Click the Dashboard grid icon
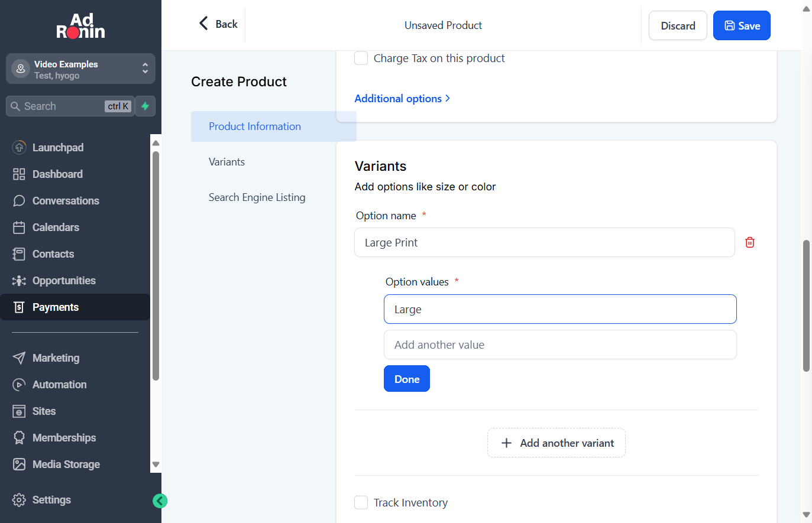Viewport: 812px width, 523px height. [x=19, y=174]
